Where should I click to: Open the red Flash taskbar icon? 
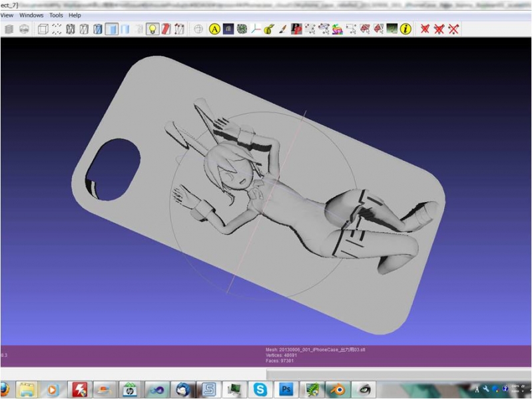tap(79, 390)
